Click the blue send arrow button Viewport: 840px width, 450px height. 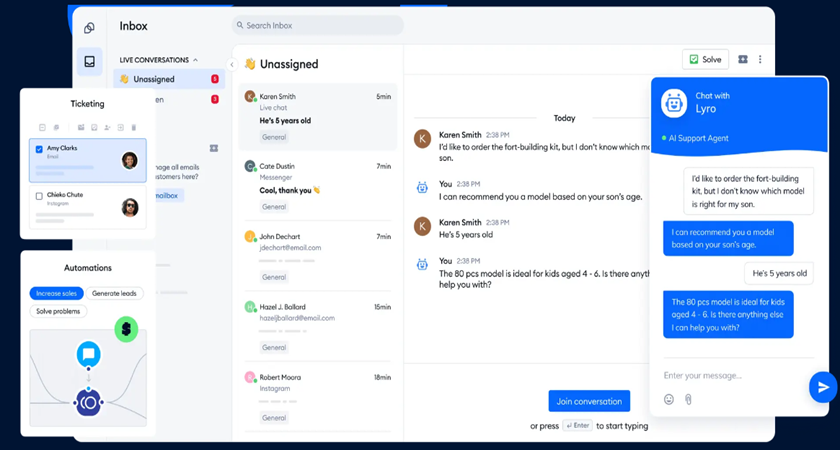point(823,387)
